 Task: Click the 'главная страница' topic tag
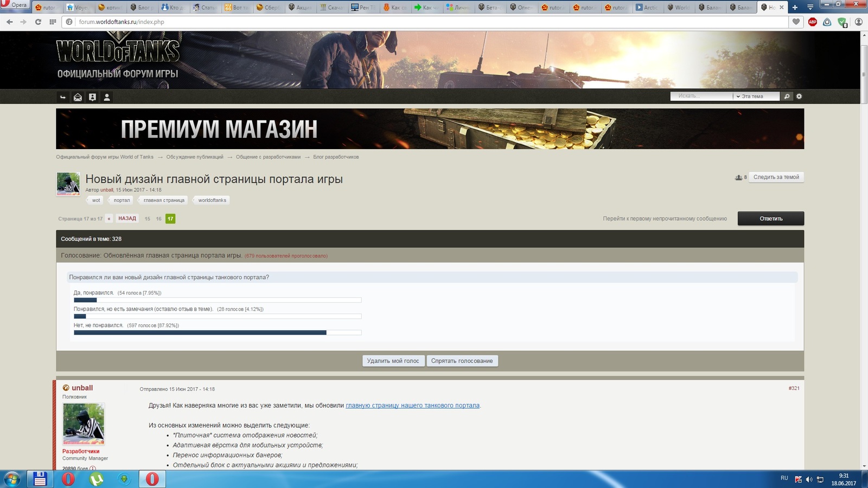click(x=164, y=200)
